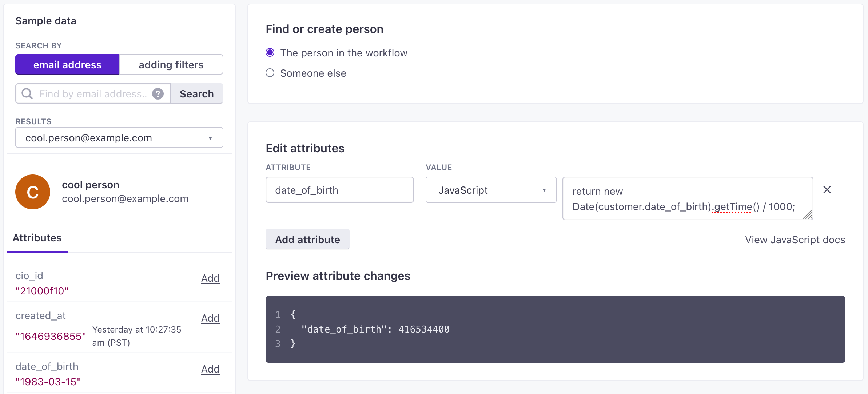Focus the Find by email address input
The width and height of the screenshot is (868, 394).
(93, 94)
